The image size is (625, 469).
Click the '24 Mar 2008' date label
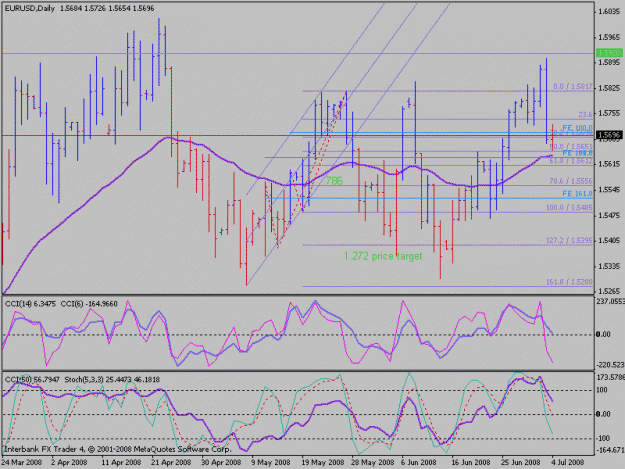(22, 462)
